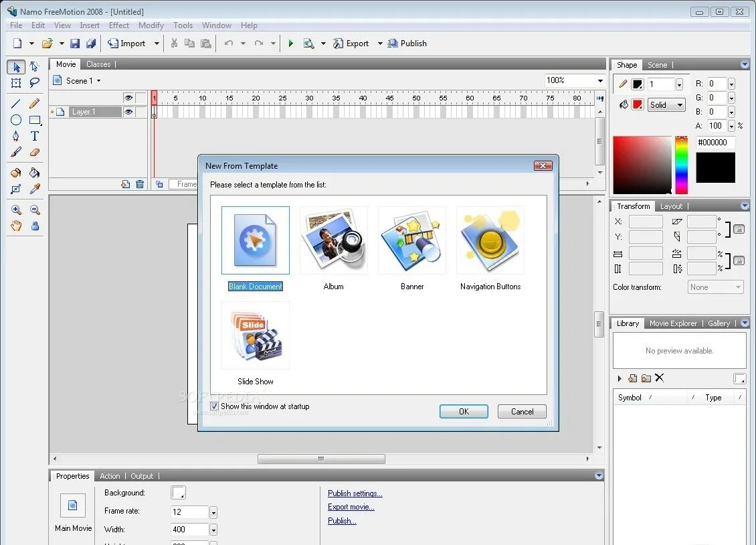Click Cancel in New From Template dialog
756x545 pixels.
[x=522, y=411]
